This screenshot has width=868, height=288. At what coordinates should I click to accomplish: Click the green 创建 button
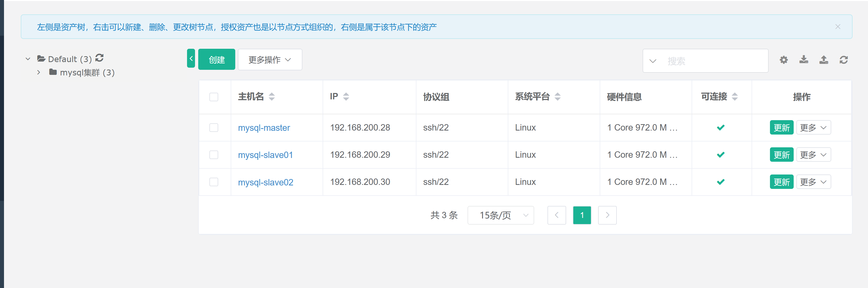tap(216, 60)
